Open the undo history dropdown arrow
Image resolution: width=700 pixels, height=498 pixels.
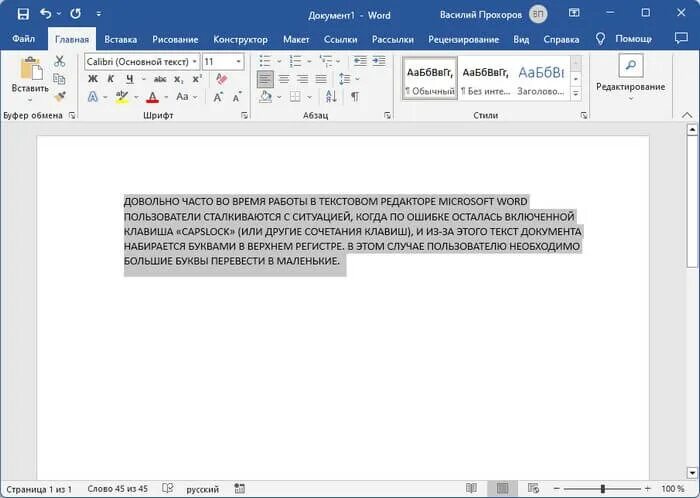(59, 14)
